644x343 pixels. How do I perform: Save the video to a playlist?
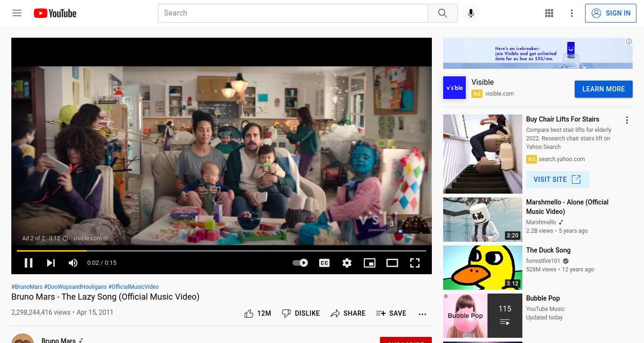(x=391, y=313)
